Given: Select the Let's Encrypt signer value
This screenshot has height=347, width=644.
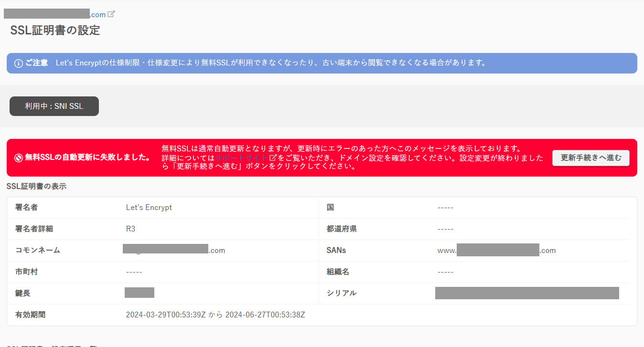Looking at the screenshot, I should click(x=149, y=208).
